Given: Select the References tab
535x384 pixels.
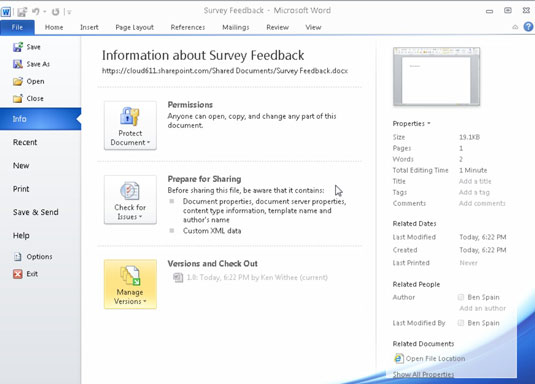Looking at the screenshot, I should point(188,27).
